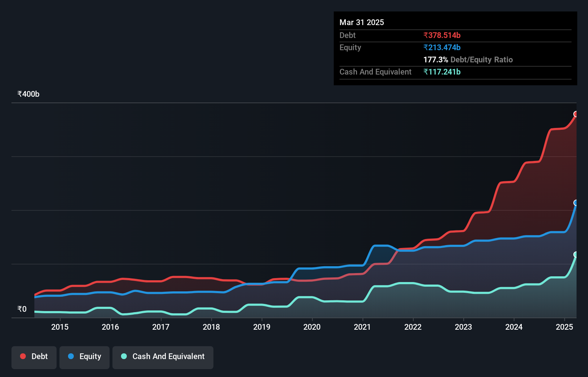
Task: Click the red Debt legend dot
Action: (x=23, y=356)
